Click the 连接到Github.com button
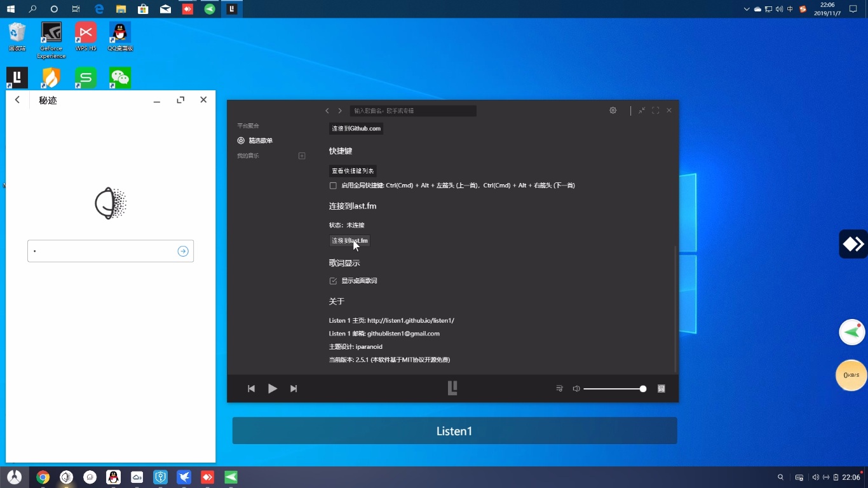The height and width of the screenshot is (488, 868). point(356,128)
